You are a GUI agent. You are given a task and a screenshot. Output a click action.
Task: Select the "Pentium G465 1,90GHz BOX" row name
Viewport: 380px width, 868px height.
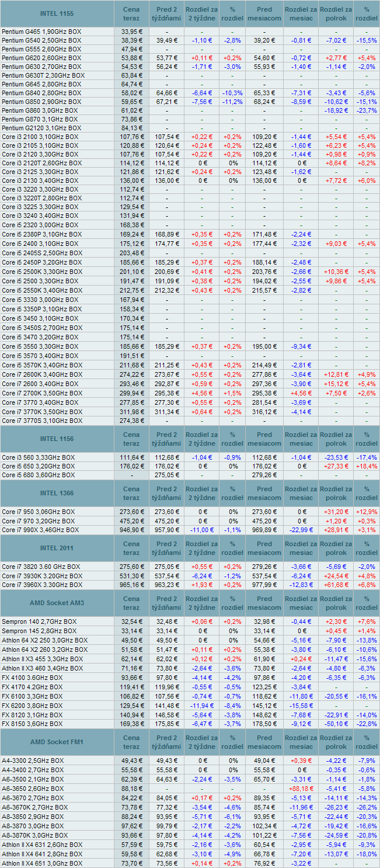pos(41,32)
